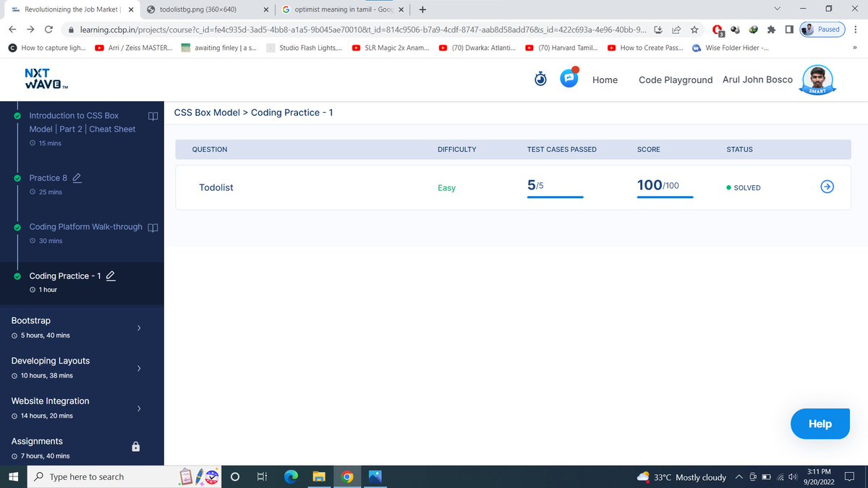Viewport: 868px width, 488px height.
Task: Open Microsoft Edge from taskbar
Action: (x=291, y=477)
